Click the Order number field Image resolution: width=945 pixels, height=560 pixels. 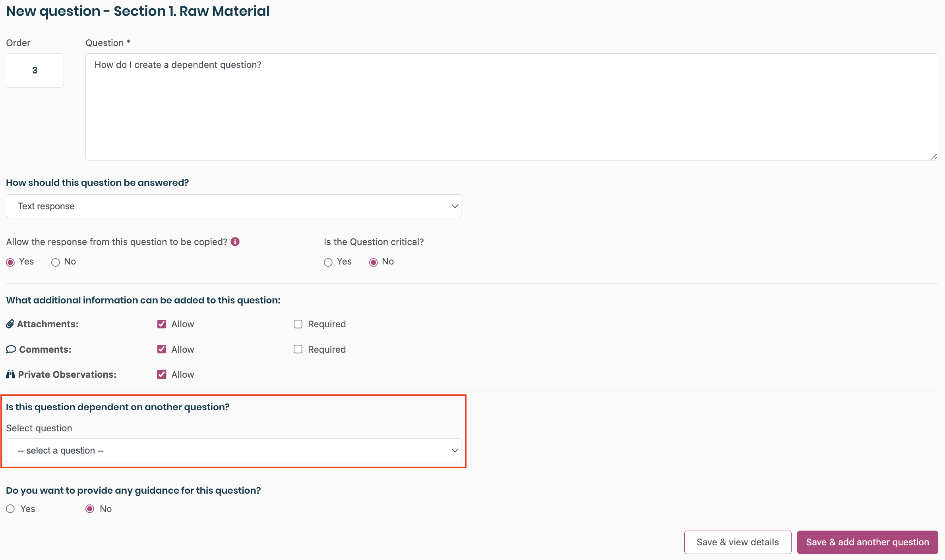coord(35,70)
